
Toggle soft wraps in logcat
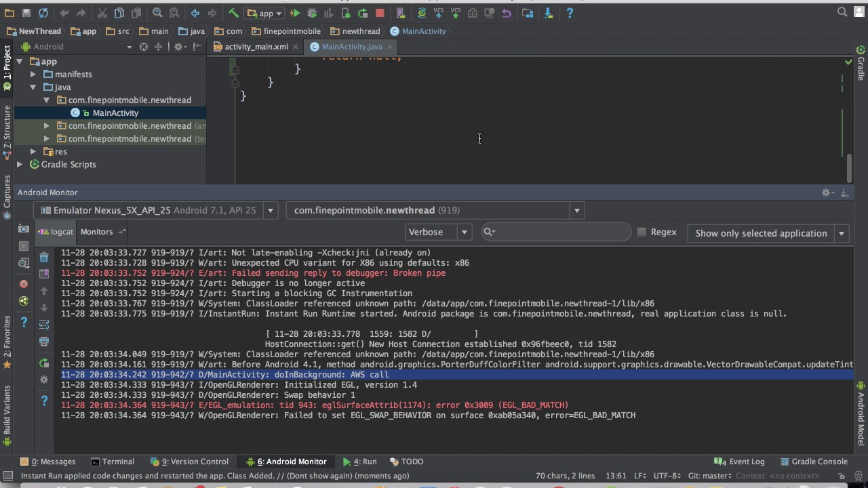44,325
